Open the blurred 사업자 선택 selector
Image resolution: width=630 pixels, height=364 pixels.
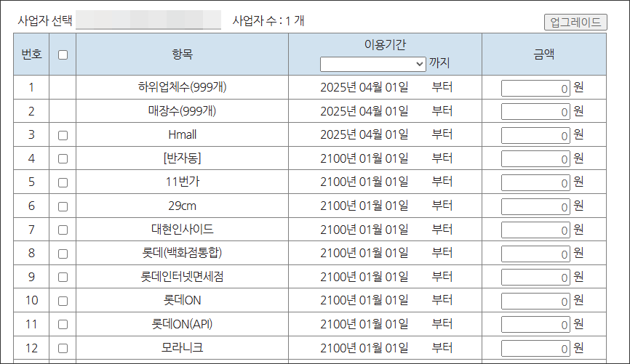pos(148,20)
